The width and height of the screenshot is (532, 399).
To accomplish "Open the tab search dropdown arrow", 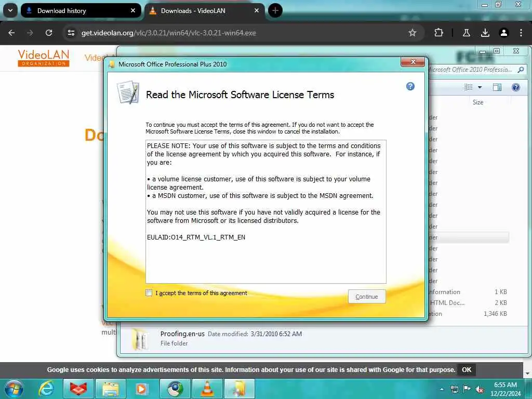I will tap(10, 10).
